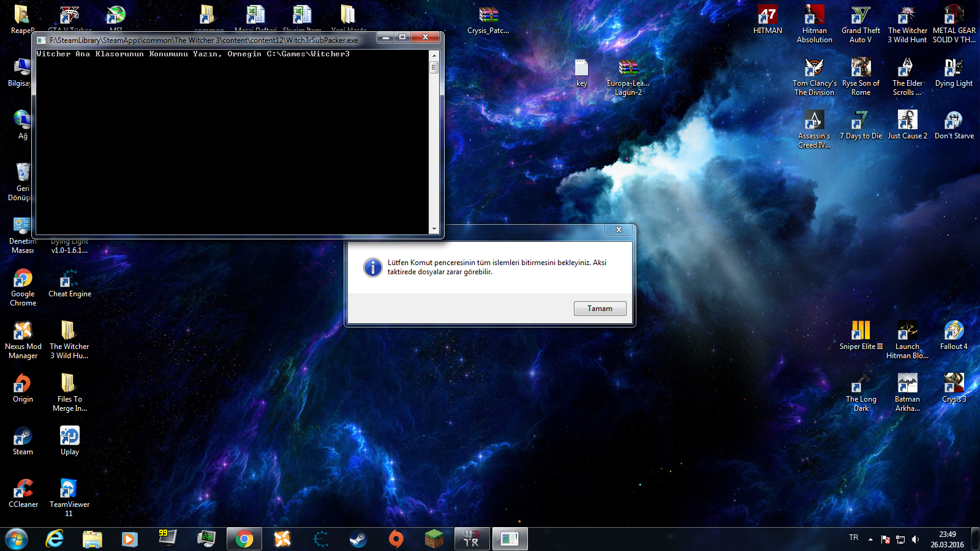
Task: Open Steam from the taskbar
Action: [358, 539]
